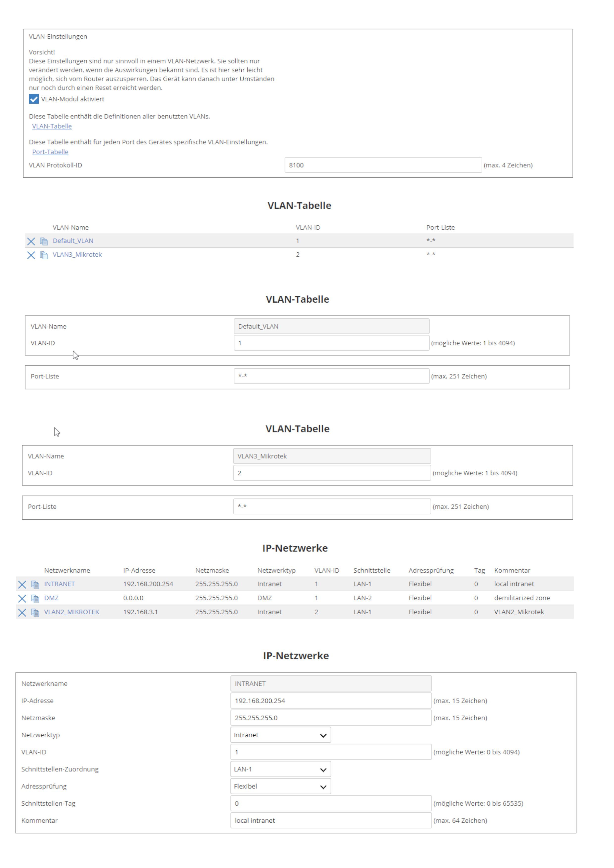The width and height of the screenshot is (614, 868).
Task: Open the Default_VLAN table entry
Action: pos(73,241)
